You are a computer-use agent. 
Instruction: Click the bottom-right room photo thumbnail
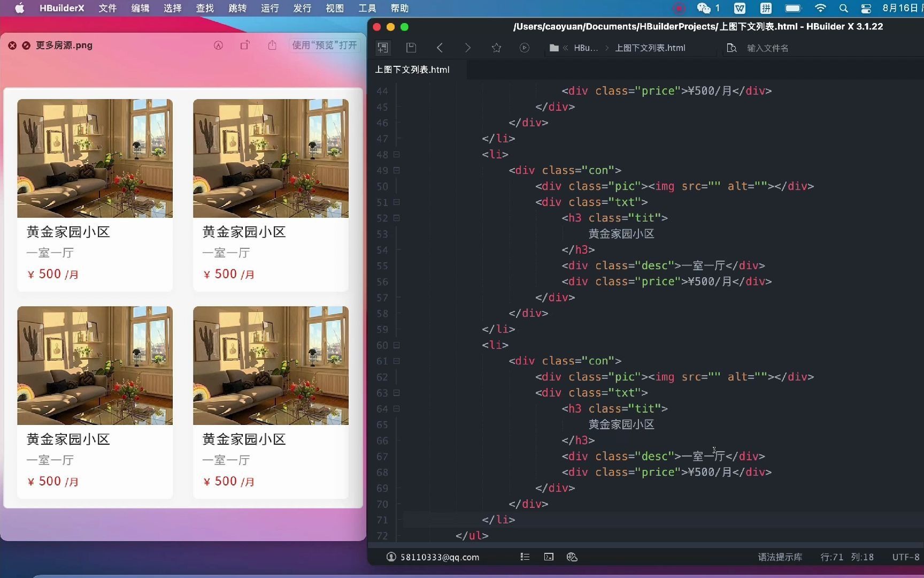(x=271, y=366)
